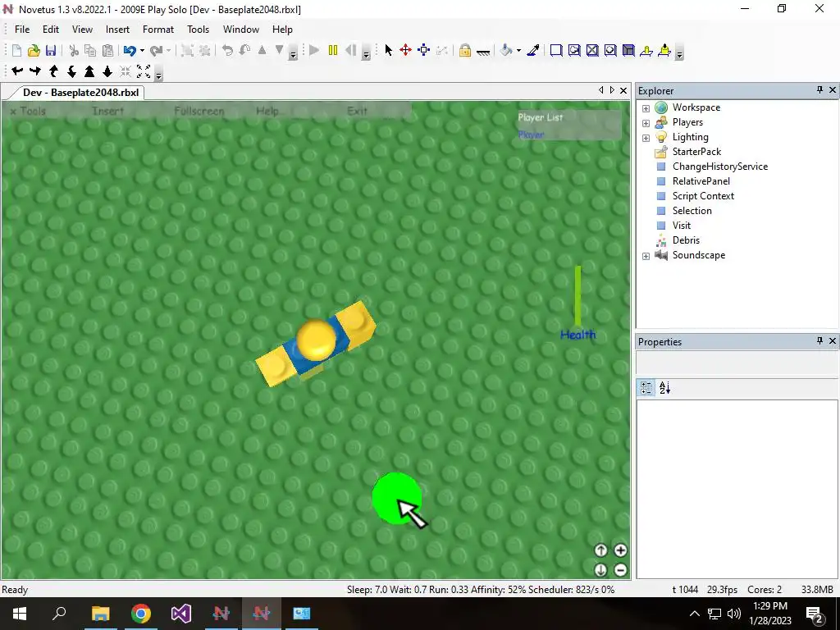This screenshot has width=840, height=630.
Task: Click the Fullscreen button in the game view
Action: 199,111
